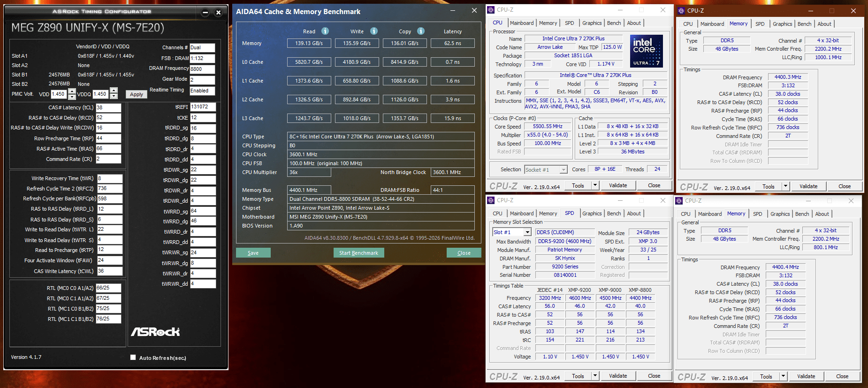Click the Tools button in the upper CPU-Z Memory window

click(769, 186)
